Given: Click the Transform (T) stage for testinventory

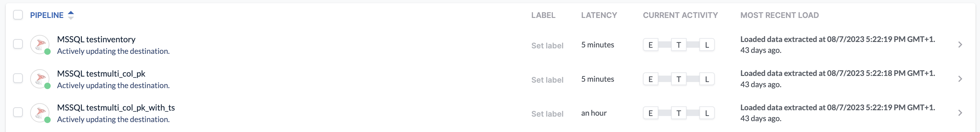Looking at the screenshot, I should pyautogui.click(x=678, y=45).
